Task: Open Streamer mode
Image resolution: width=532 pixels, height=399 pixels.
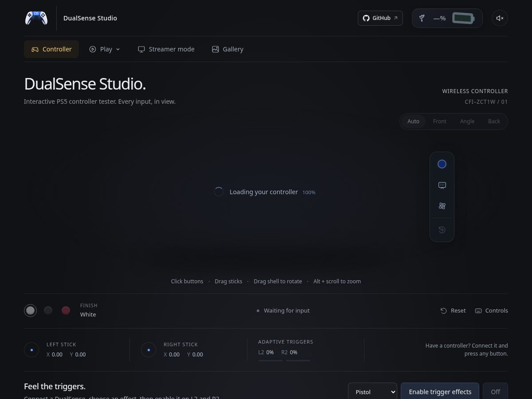Action: click(166, 49)
